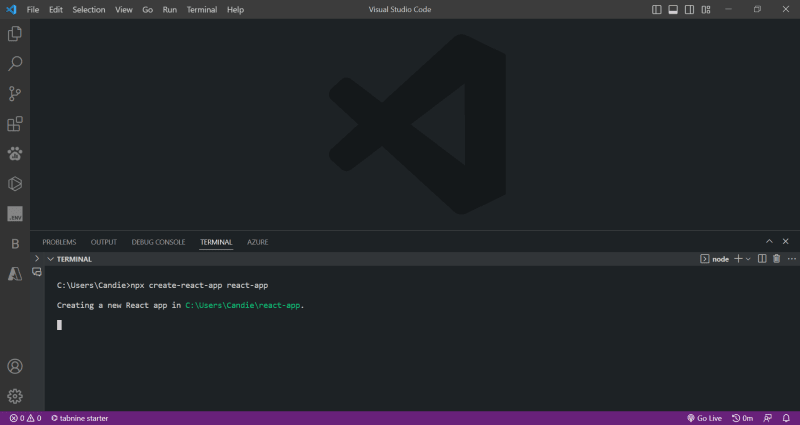800x425 pixels.
Task: Click the 0m time tracker status item
Action: click(x=742, y=418)
